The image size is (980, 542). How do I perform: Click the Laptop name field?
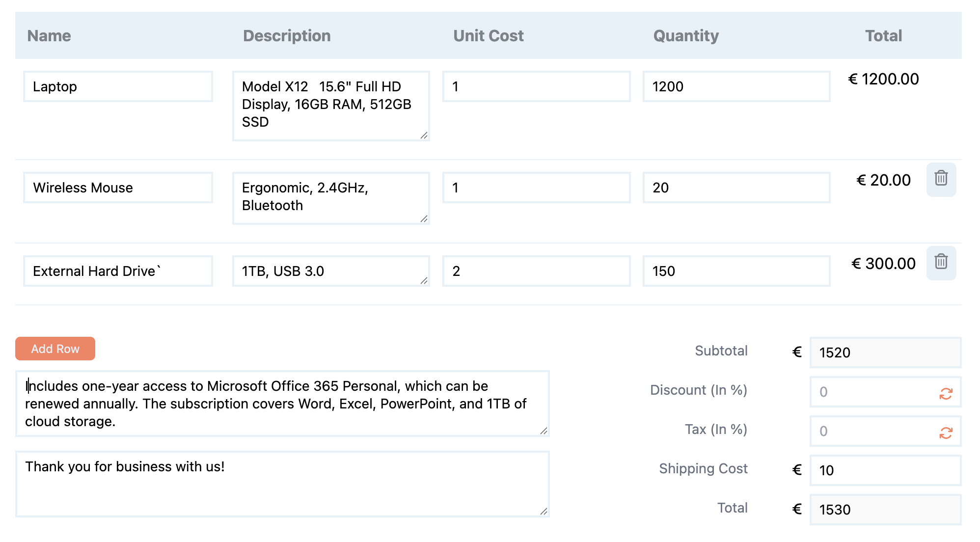click(118, 86)
